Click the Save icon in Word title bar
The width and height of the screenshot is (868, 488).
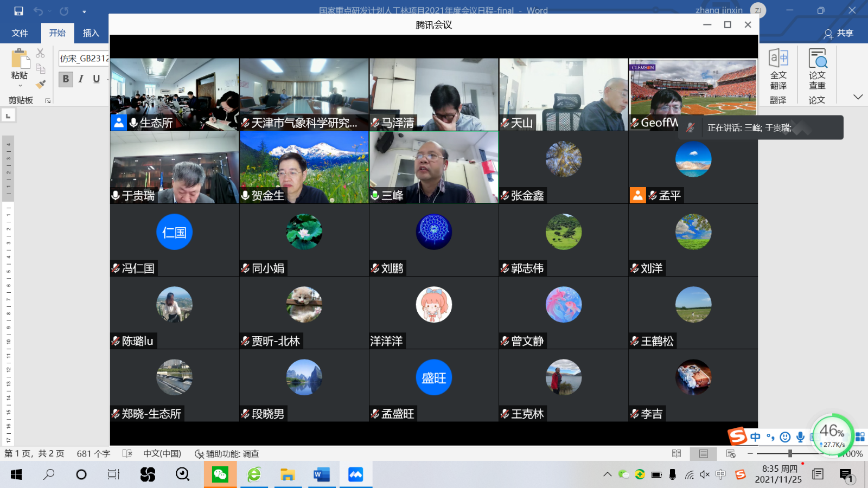[18, 11]
